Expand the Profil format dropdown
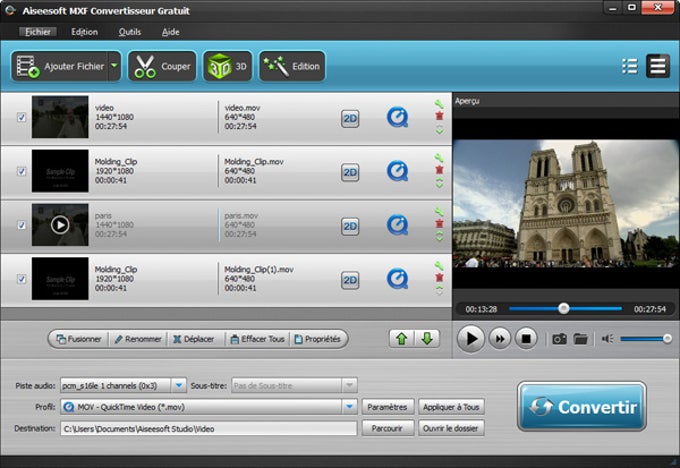This screenshot has height=468, width=680. tap(349, 406)
